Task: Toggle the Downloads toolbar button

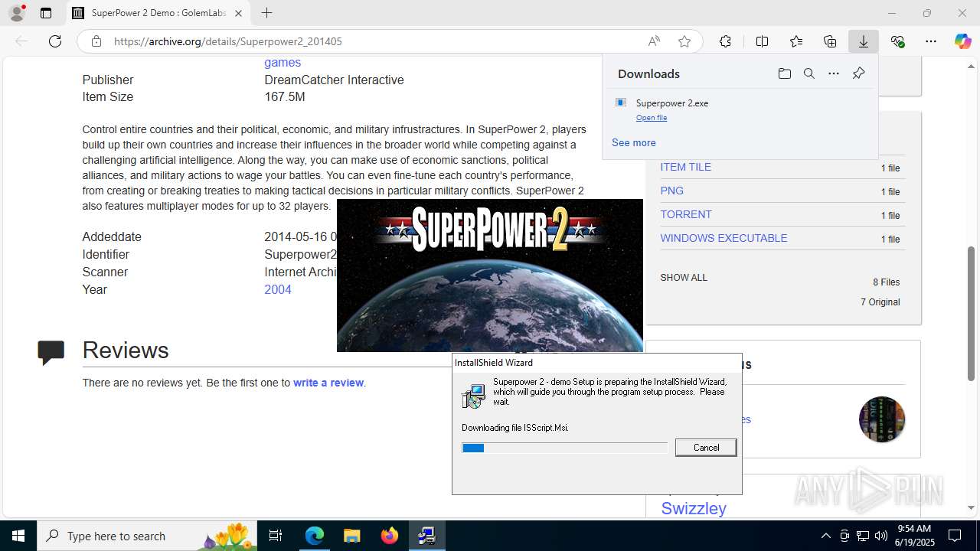Action: coord(864,41)
